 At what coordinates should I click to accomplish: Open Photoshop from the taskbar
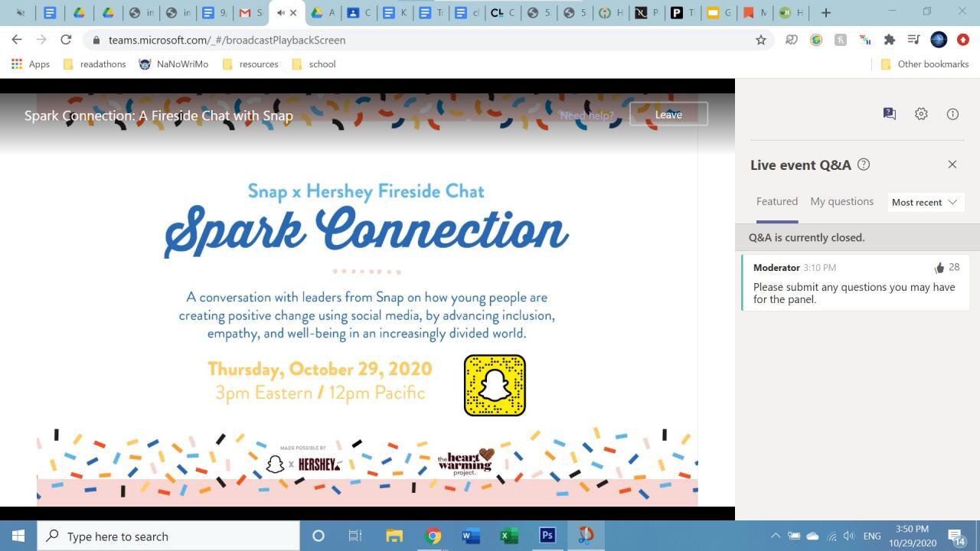547,536
